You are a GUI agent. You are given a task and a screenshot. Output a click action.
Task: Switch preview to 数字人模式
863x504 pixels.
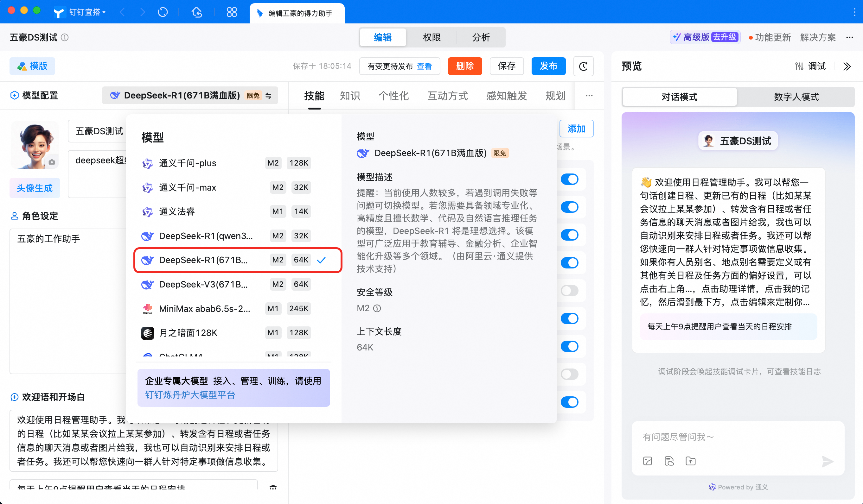796,97
